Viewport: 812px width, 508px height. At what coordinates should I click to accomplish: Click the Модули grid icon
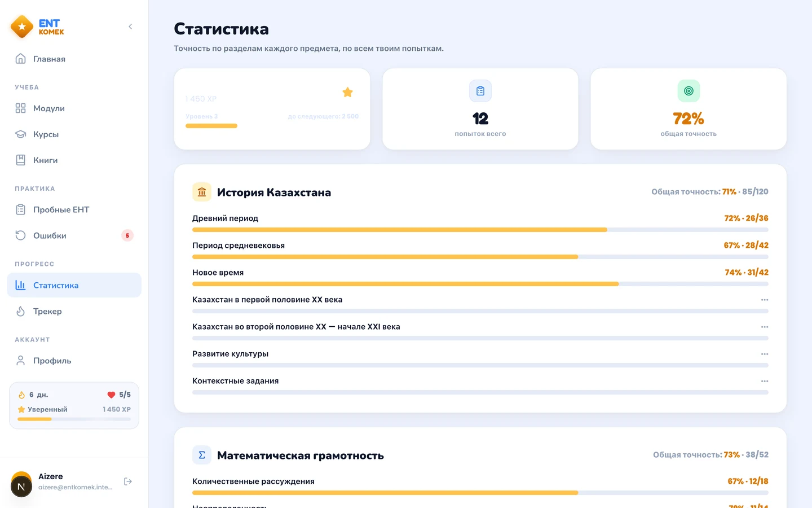click(21, 108)
